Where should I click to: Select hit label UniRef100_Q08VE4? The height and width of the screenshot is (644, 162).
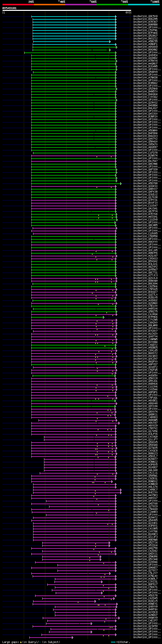145,55
